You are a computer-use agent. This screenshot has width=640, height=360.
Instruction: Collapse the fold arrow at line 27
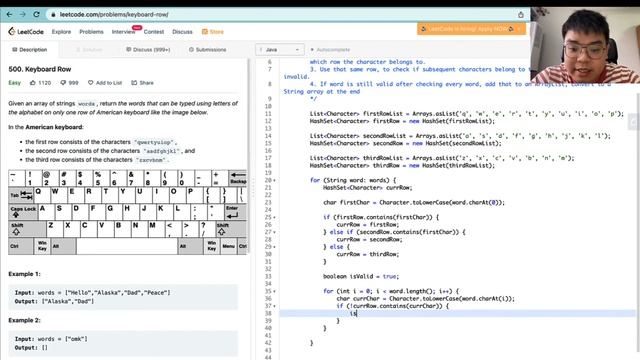point(274,232)
